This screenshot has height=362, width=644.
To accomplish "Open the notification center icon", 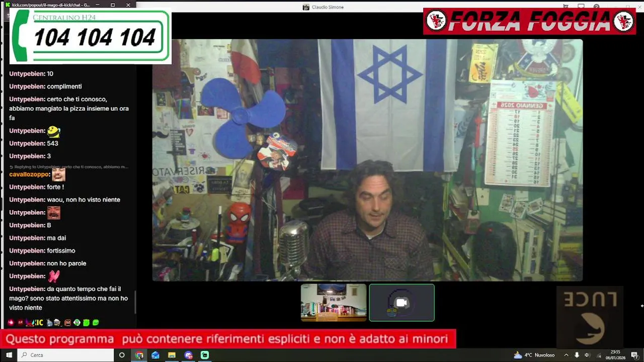I will click(634, 355).
